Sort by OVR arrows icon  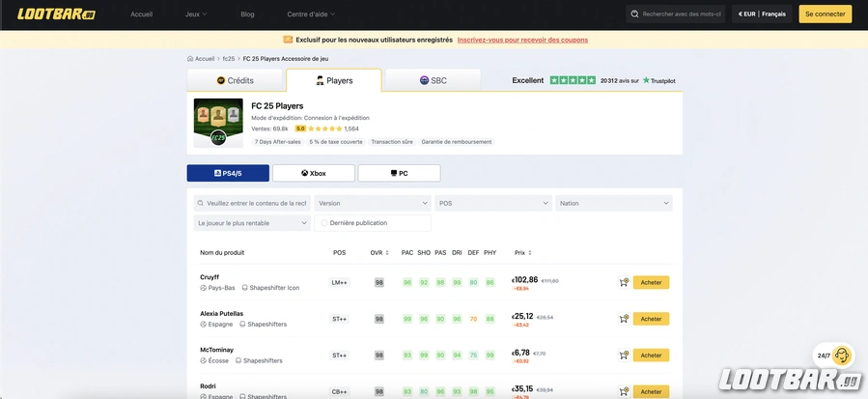point(387,253)
